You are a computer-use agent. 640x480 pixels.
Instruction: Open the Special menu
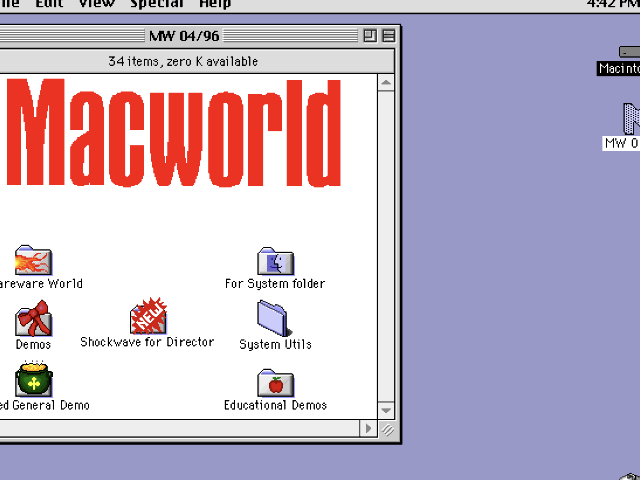pos(157,4)
